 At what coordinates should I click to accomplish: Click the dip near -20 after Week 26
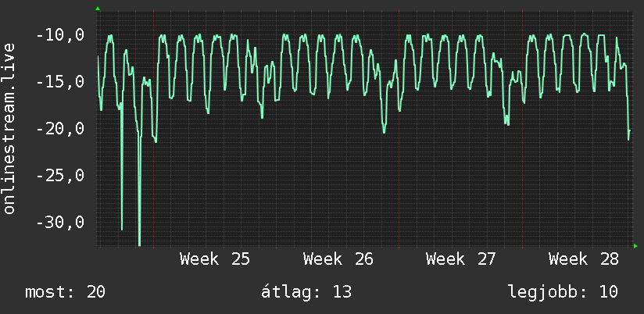pos(384,131)
